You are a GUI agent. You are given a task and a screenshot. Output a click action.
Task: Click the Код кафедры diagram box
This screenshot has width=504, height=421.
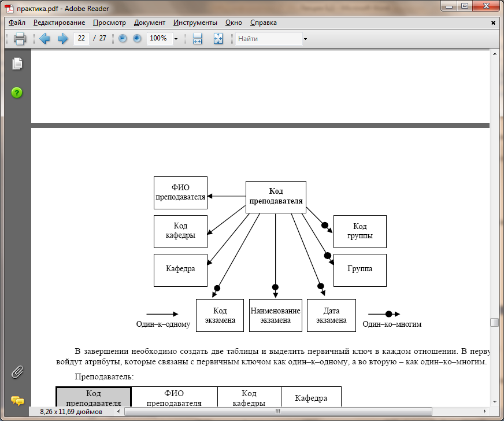[x=180, y=231]
